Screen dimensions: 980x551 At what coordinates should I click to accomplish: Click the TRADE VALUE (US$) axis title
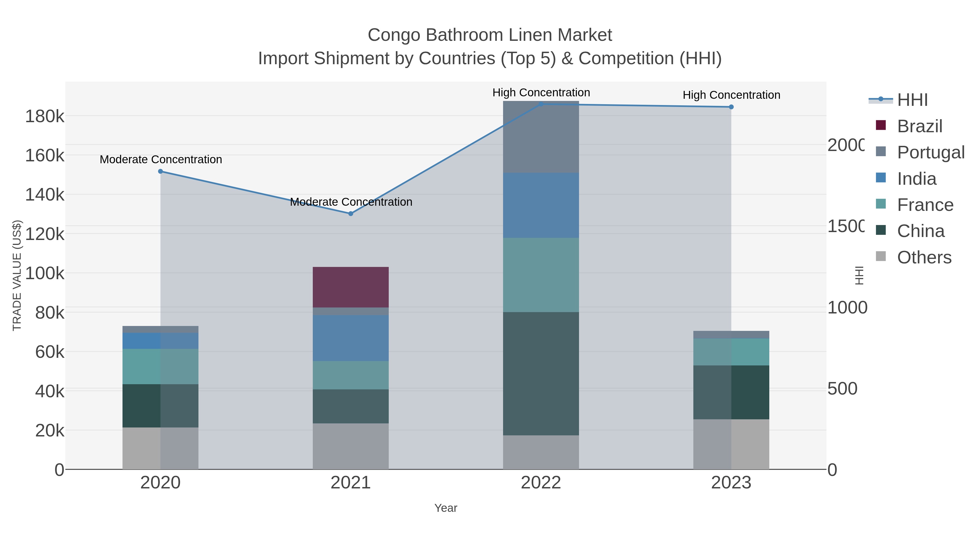17,275
